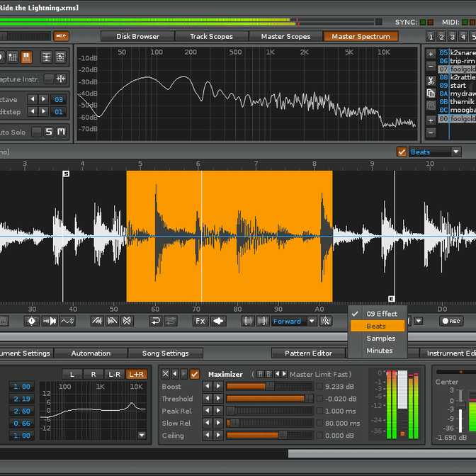The image size is (476, 476).
Task: Increase Editstep with right arrow
Action: pos(43,111)
